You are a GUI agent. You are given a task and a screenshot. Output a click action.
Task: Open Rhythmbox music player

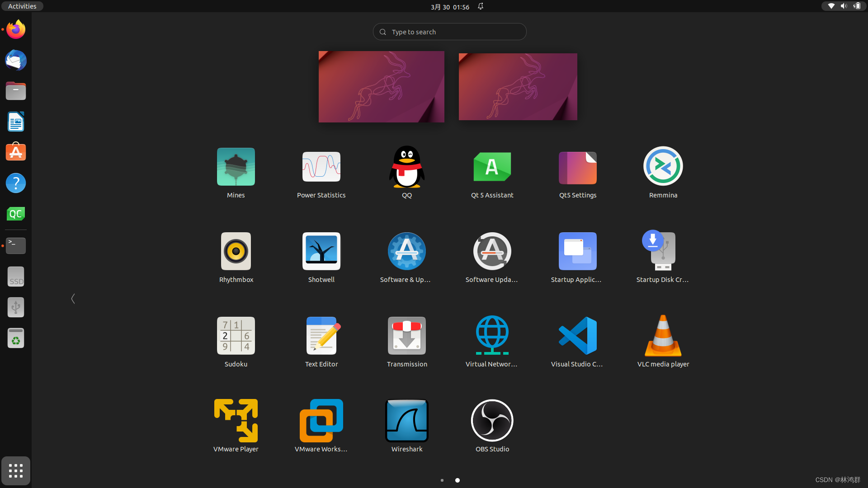(236, 258)
